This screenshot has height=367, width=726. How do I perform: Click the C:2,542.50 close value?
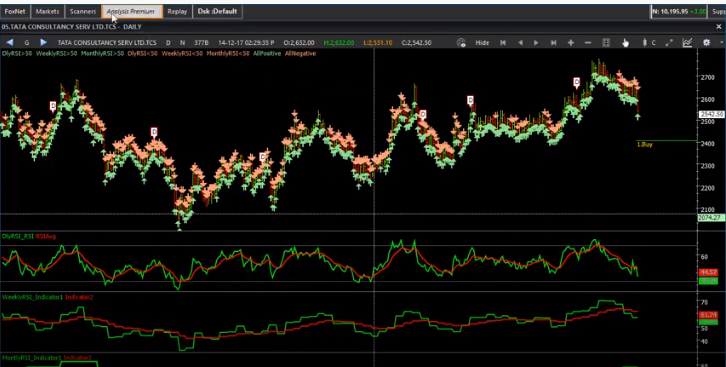coord(416,43)
